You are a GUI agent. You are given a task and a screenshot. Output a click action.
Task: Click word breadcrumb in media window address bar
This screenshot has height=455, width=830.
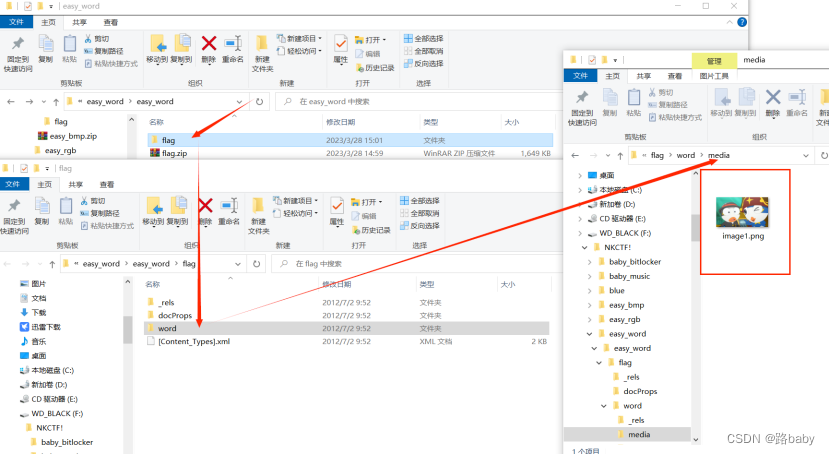(685, 156)
